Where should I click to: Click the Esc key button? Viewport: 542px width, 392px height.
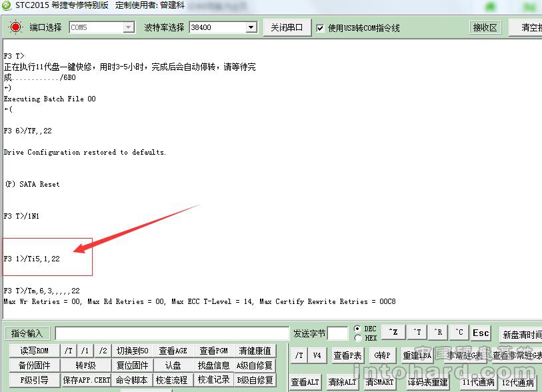coord(480,333)
